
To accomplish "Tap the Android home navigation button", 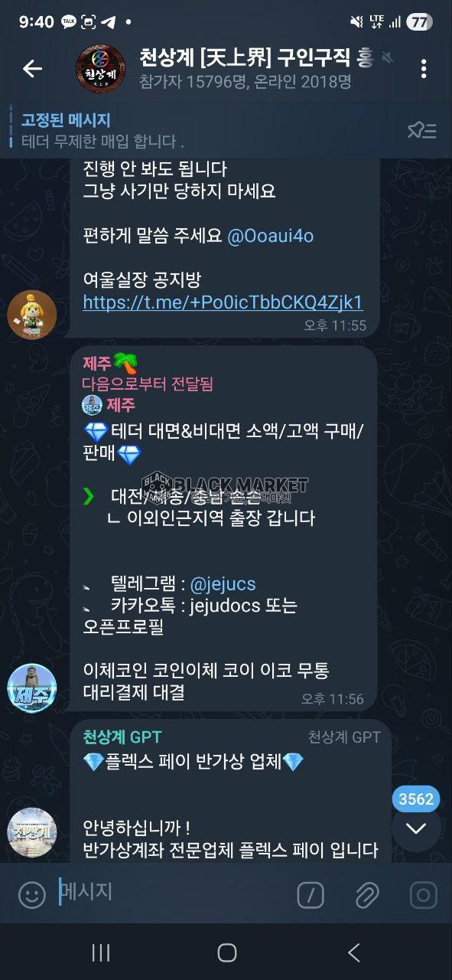I will pos(226,952).
